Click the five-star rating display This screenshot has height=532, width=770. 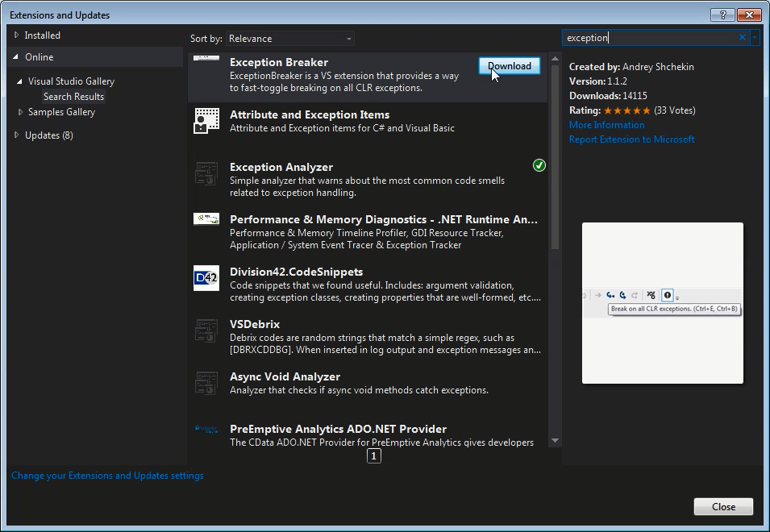627,110
